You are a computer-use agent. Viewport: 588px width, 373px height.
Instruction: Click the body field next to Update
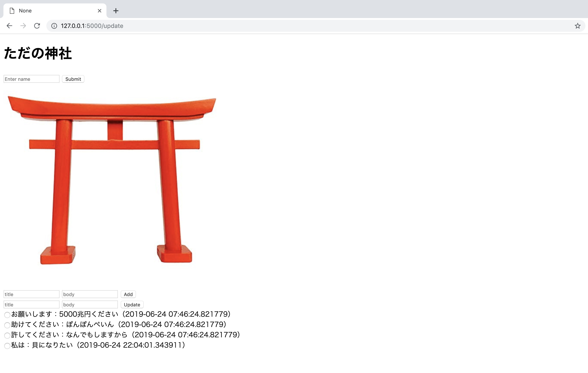pyautogui.click(x=90, y=304)
